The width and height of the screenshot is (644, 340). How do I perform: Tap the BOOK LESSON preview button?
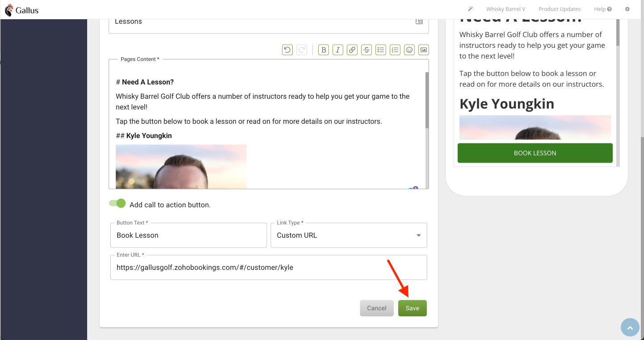535,153
